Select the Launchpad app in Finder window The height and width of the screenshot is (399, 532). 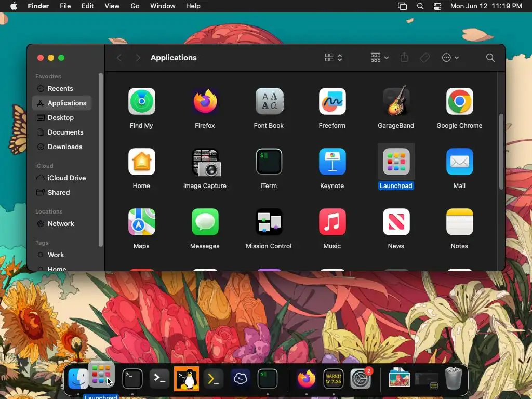pyautogui.click(x=396, y=162)
